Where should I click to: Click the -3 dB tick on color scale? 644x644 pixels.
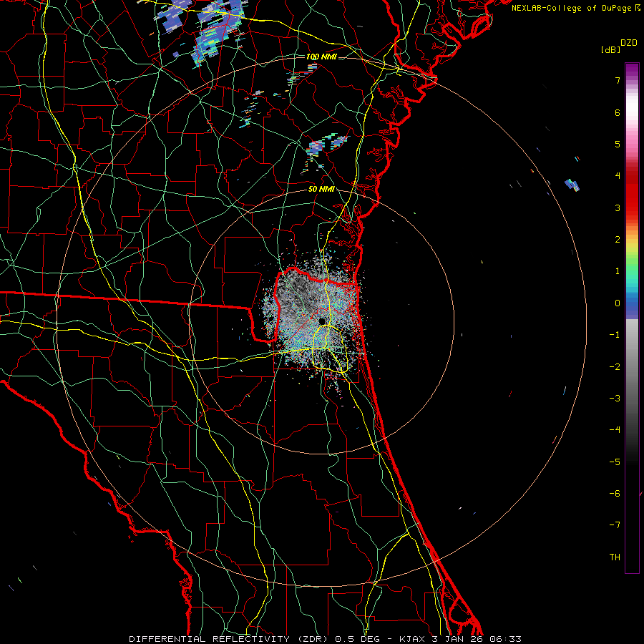point(615,398)
